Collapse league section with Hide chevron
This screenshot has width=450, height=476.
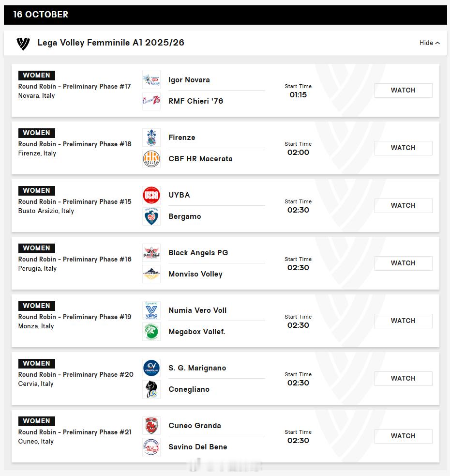pyautogui.click(x=429, y=43)
